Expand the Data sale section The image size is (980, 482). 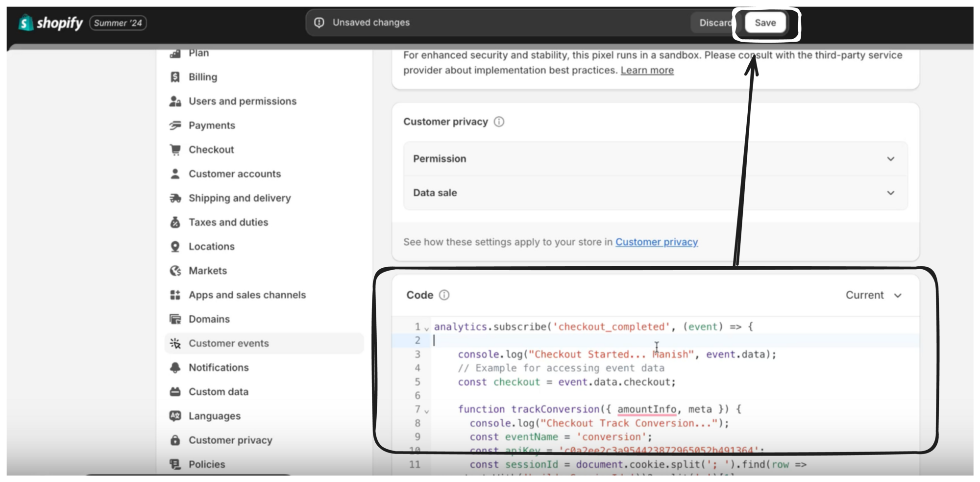point(655,193)
